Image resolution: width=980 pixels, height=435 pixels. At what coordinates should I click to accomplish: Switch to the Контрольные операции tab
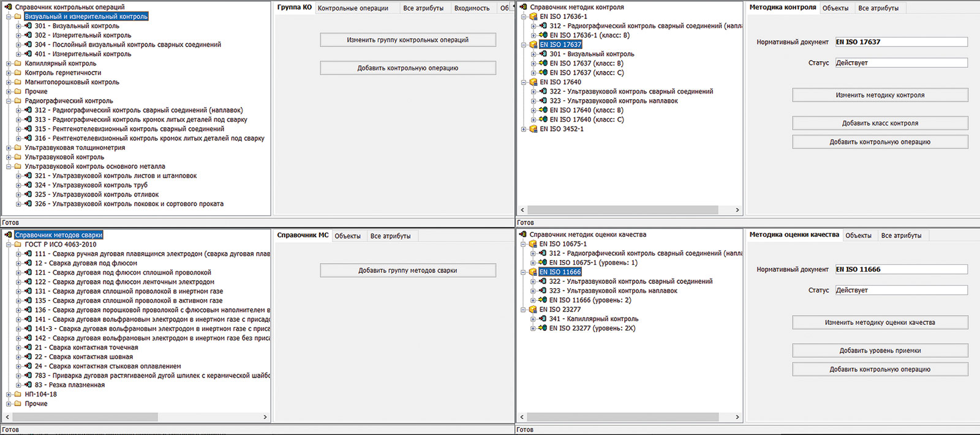pyautogui.click(x=353, y=8)
